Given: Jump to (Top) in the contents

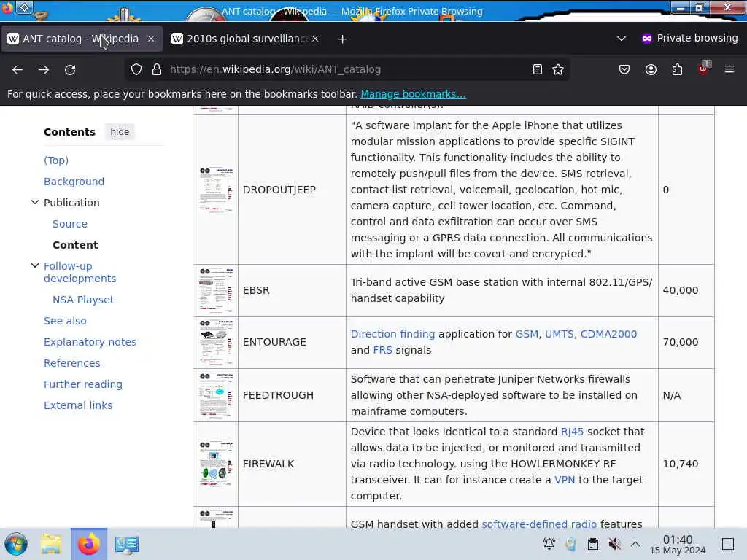Looking at the screenshot, I should pos(56,160).
